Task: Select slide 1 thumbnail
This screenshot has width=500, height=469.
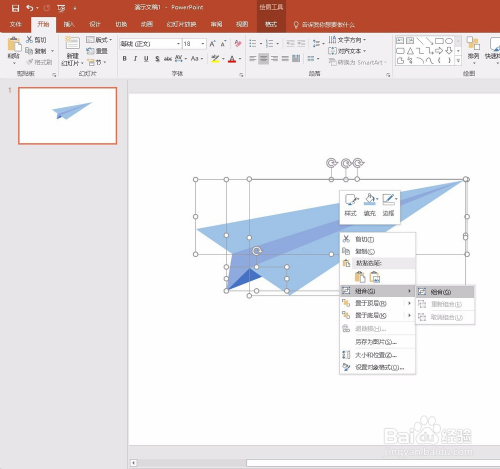Action: pos(68,116)
